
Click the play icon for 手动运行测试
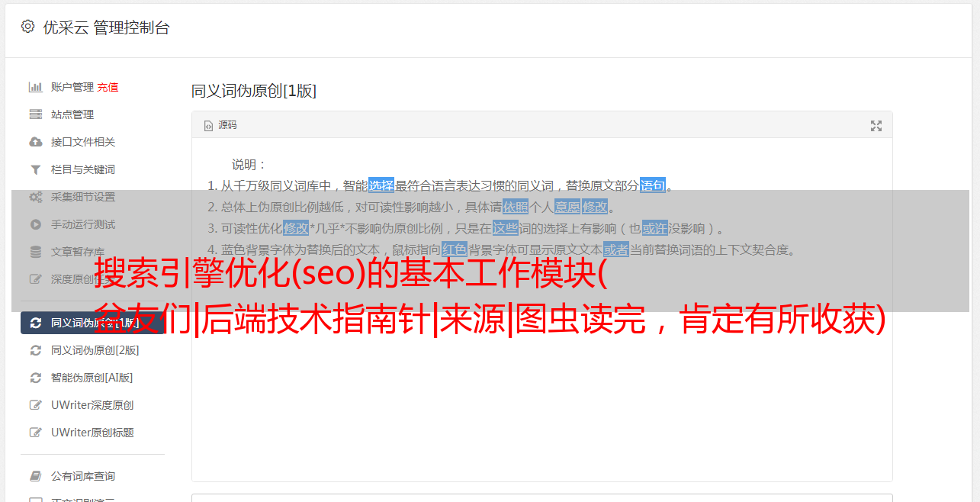[x=35, y=224]
